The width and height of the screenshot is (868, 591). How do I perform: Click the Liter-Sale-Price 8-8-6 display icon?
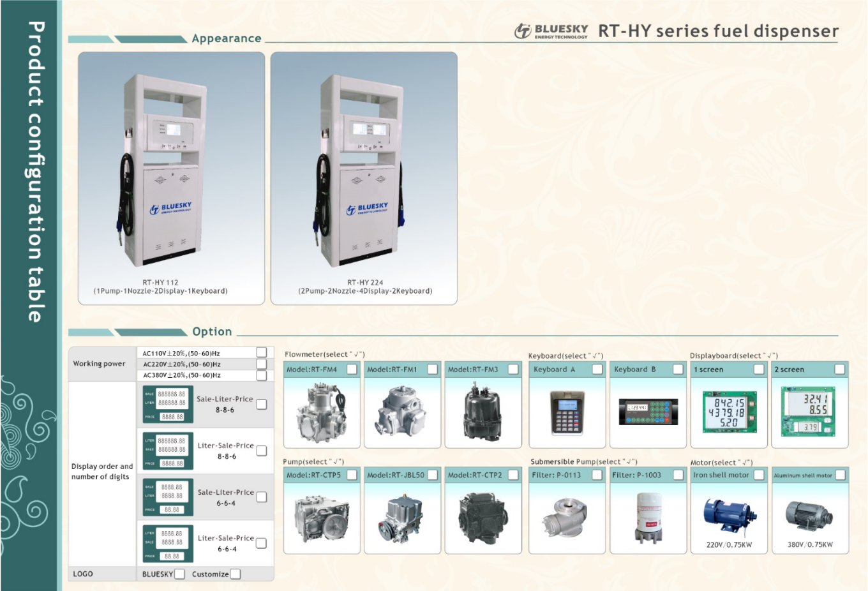coord(167,451)
